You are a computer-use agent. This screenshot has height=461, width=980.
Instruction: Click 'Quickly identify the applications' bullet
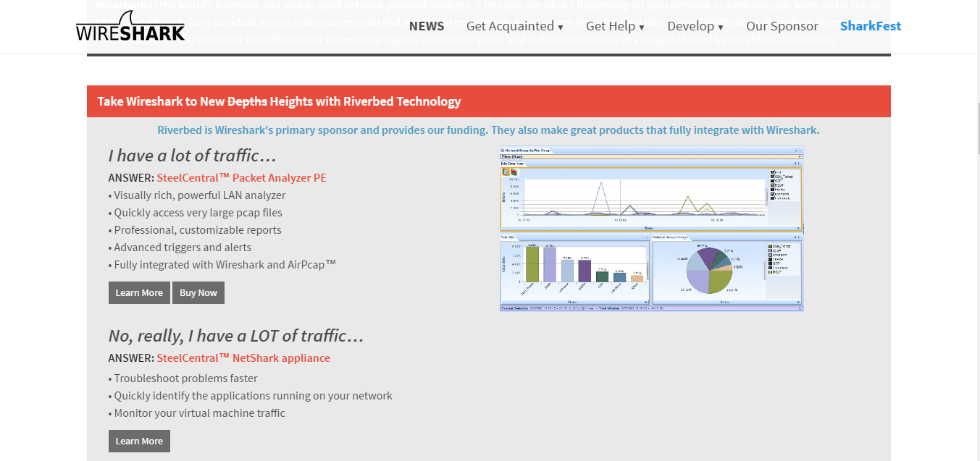tap(251, 396)
